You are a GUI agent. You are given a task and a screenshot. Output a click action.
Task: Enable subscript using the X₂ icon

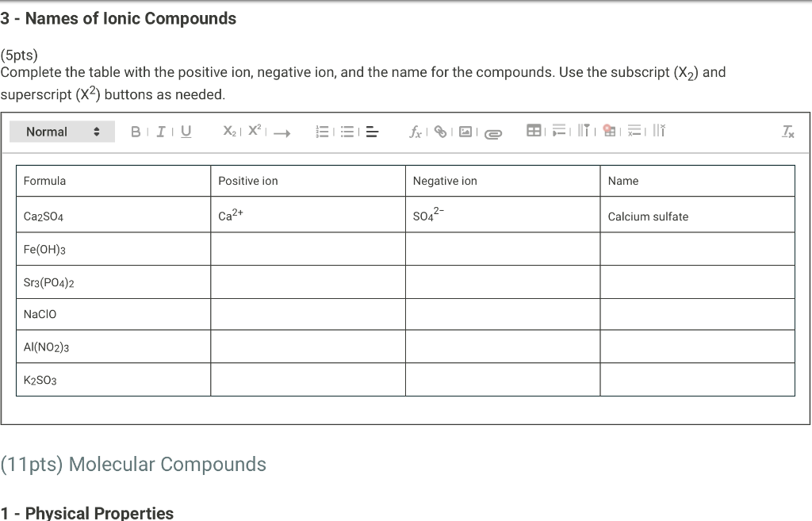click(x=228, y=132)
